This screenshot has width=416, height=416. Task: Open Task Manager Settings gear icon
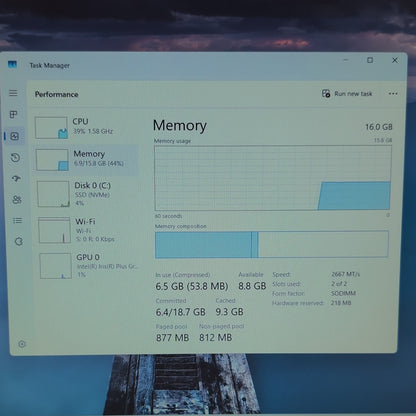(x=22, y=344)
